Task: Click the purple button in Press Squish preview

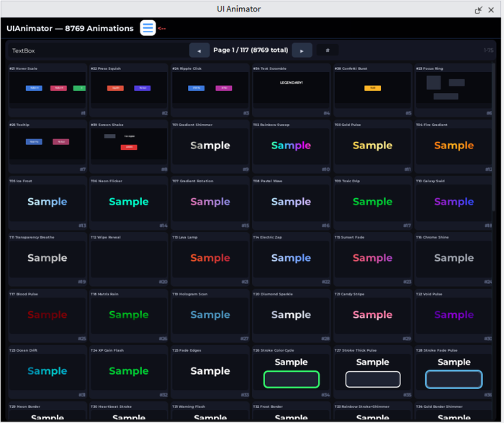Action: coord(142,88)
